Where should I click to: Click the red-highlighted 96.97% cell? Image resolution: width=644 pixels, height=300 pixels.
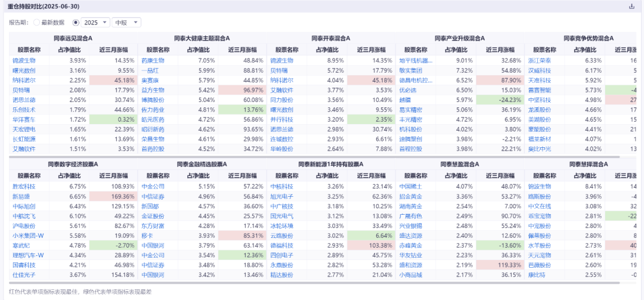click(x=242, y=90)
